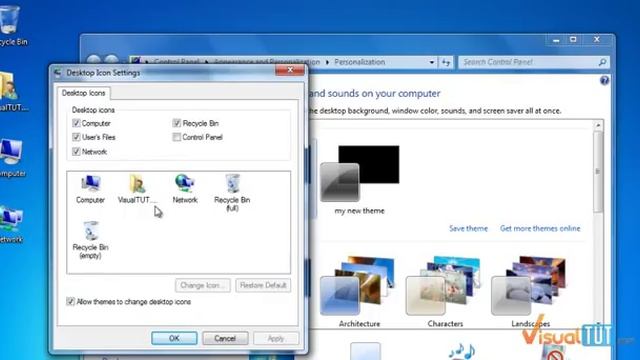Click the Computer desktop icon
The image size is (640, 360).
point(11,158)
